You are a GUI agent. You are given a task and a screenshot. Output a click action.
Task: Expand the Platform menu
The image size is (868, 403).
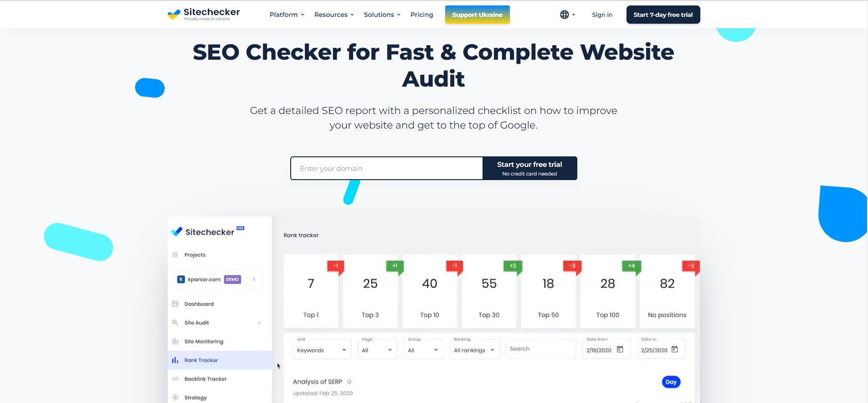coord(287,15)
